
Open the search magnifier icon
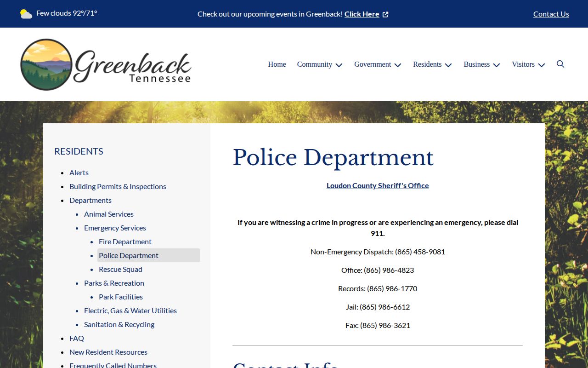pos(560,64)
